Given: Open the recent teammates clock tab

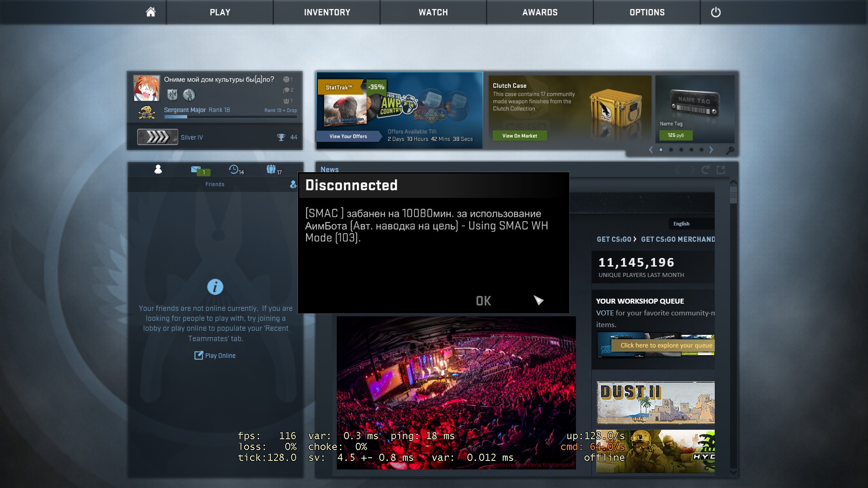Looking at the screenshot, I should point(234,169).
